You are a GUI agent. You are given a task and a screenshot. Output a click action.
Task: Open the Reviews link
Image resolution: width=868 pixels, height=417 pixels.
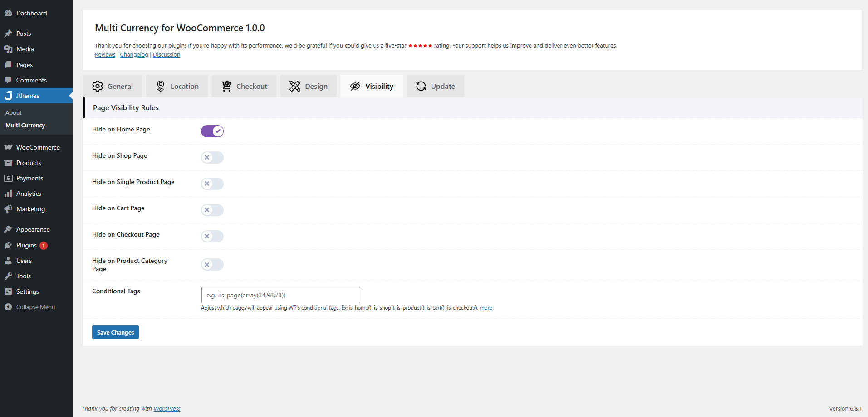(105, 55)
